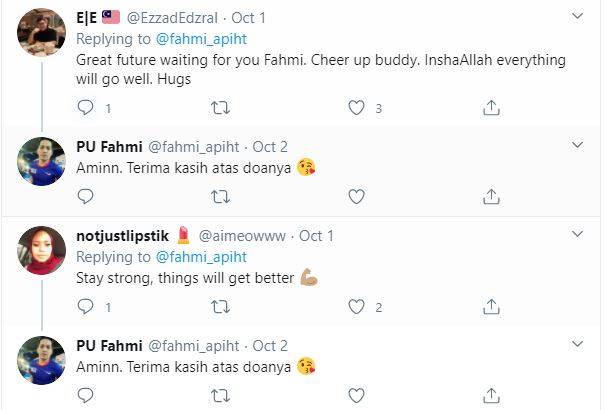Expand options chevron on notjustlipstik's tweet
Image resolution: width=604 pixels, height=410 pixels.
click(x=578, y=235)
